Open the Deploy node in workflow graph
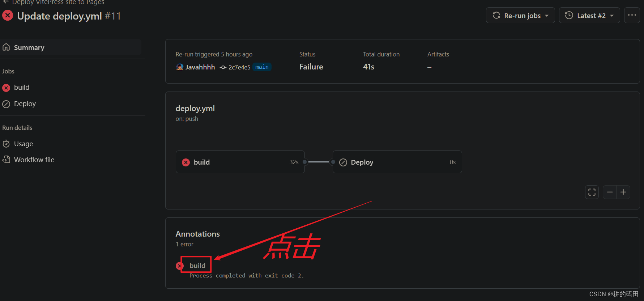This screenshot has width=644, height=301. coord(397,162)
